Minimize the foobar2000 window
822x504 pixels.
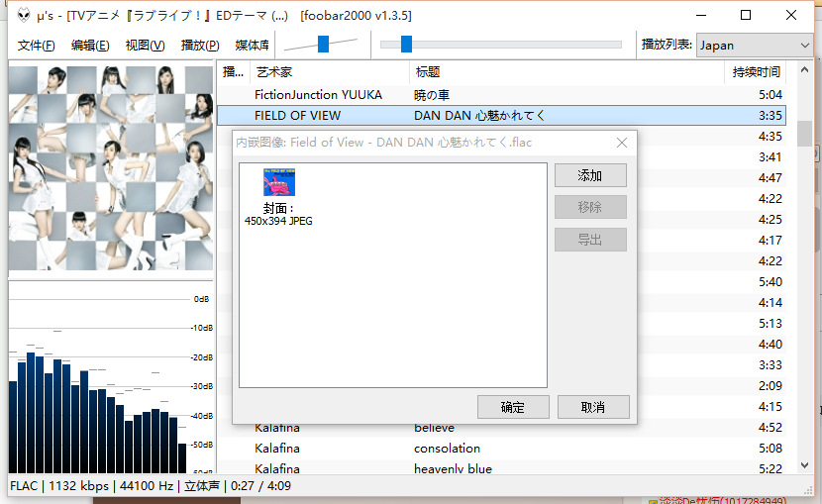tap(701, 15)
